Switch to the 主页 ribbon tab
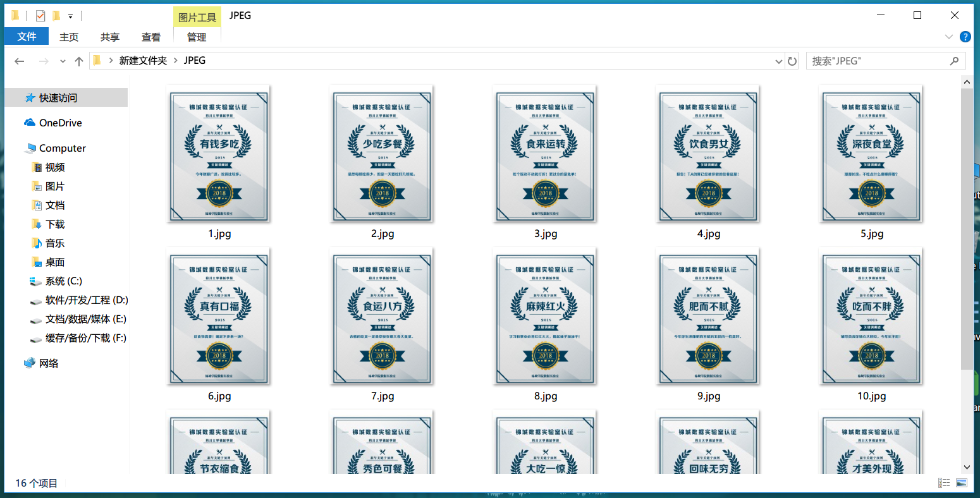This screenshot has height=498, width=980. pos(69,37)
